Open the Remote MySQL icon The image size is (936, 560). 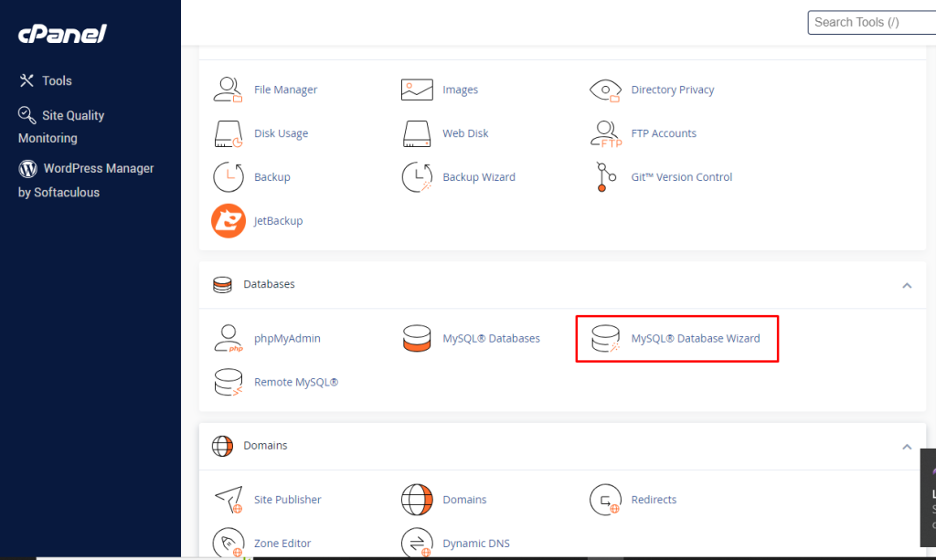pyautogui.click(x=228, y=382)
